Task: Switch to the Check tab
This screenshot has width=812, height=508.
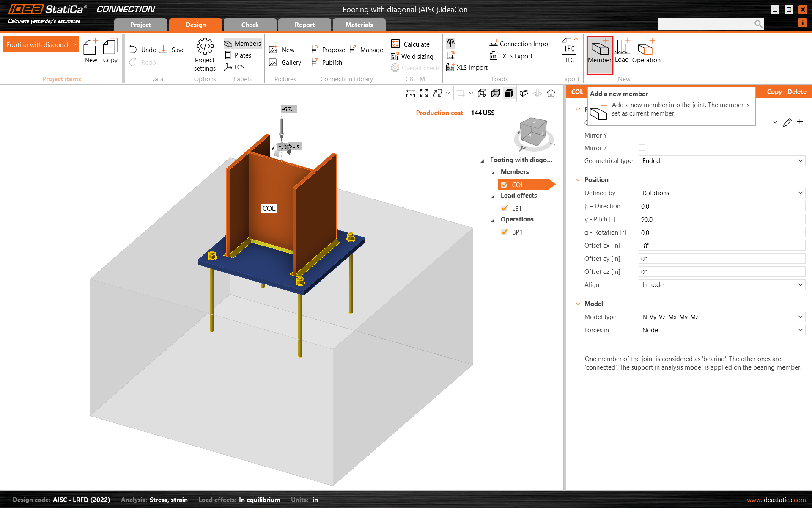Action: [x=250, y=25]
